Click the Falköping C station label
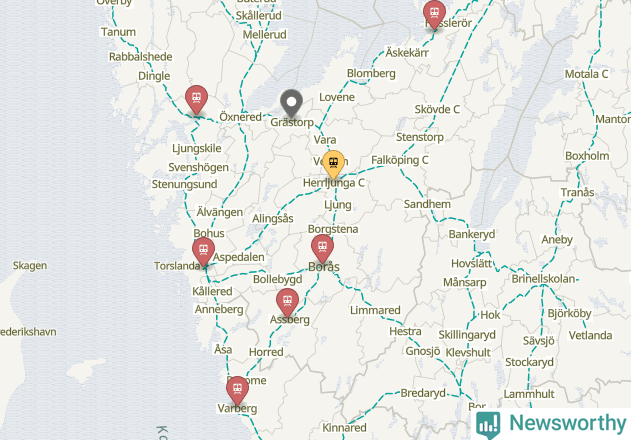The image size is (631, 440). tap(400, 160)
